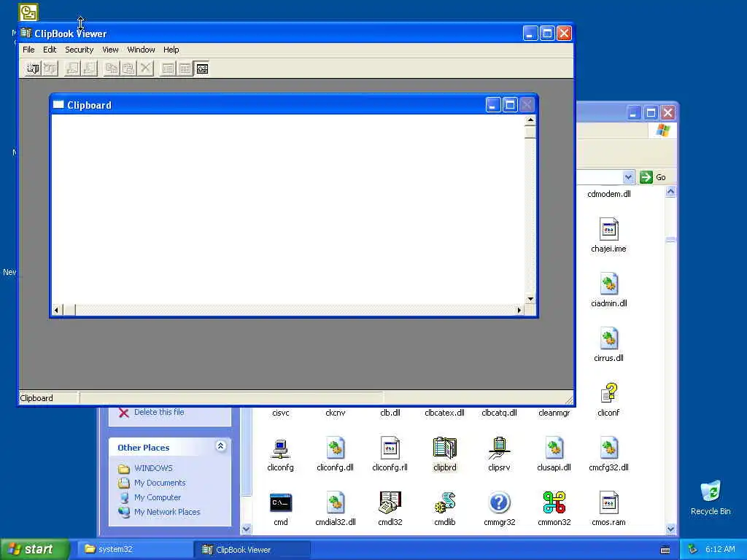Select the cirrus.dll file icon
The height and width of the screenshot is (560, 747).
click(609, 338)
